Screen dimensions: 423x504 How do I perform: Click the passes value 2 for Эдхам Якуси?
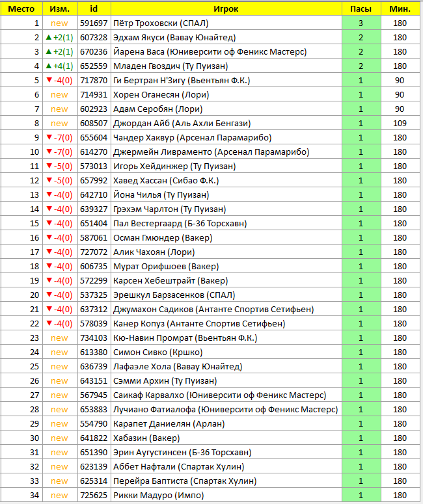[361, 38]
